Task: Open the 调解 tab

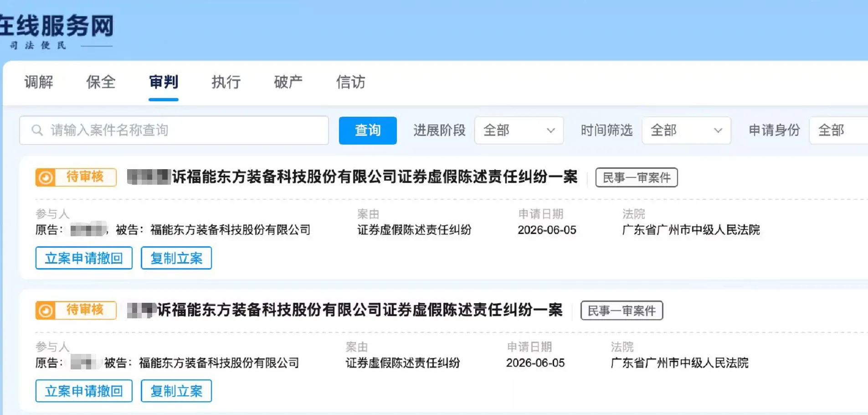Action: pyautogui.click(x=39, y=82)
